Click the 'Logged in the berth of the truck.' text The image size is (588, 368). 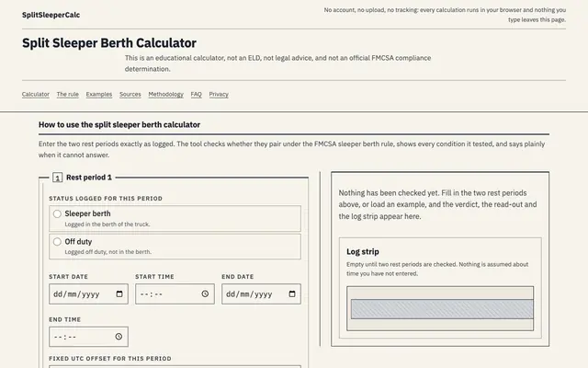[107, 224]
